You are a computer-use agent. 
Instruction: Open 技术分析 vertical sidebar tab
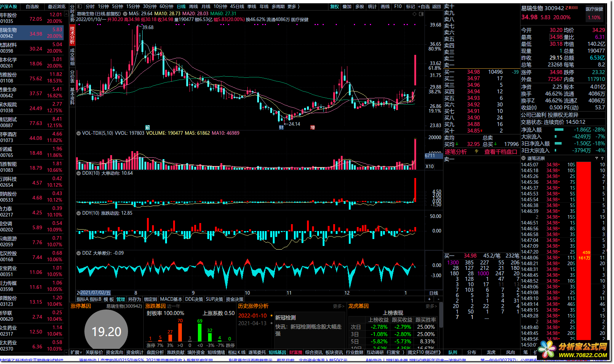(x=72, y=35)
